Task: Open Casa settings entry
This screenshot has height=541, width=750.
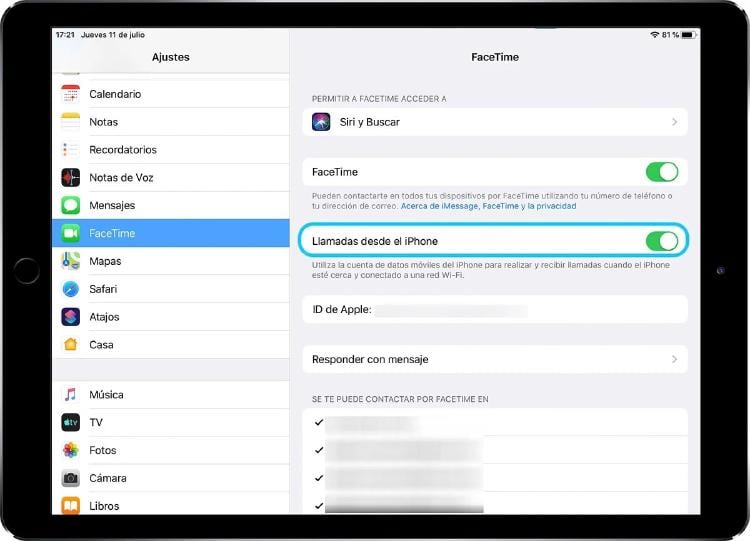Action: point(171,344)
